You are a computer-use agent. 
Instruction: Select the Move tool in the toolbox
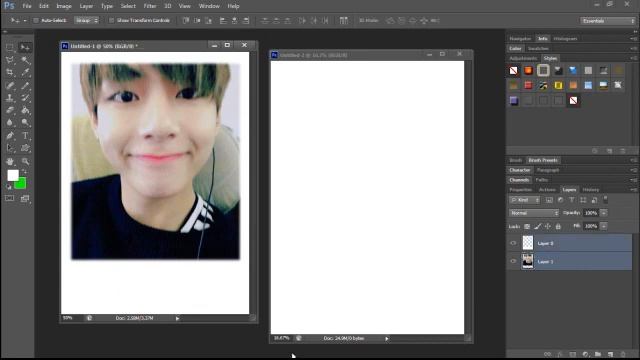click(x=25, y=47)
